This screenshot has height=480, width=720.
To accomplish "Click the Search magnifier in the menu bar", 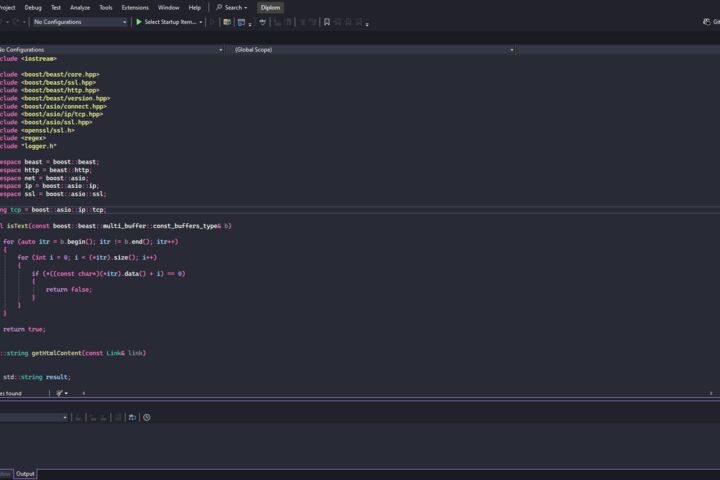I will click(x=219, y=7).
